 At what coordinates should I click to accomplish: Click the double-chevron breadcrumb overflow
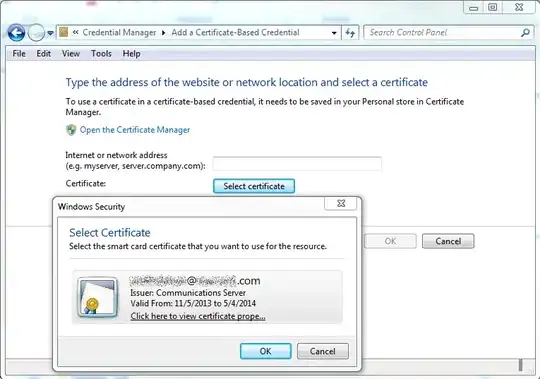point(76,32)
